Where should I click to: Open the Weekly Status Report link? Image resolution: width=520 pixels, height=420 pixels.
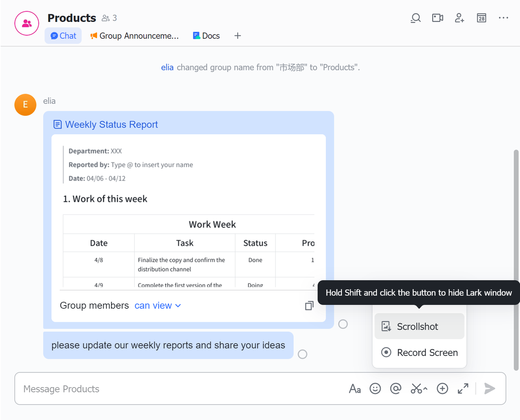[x=111, y=125]
